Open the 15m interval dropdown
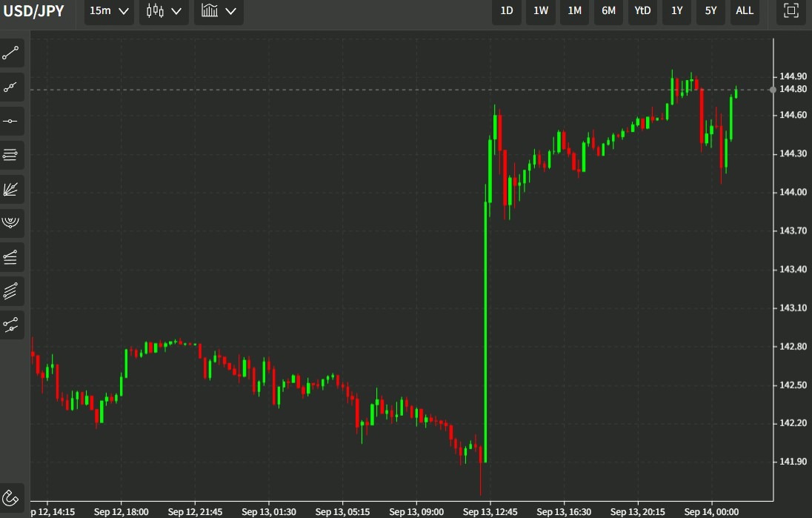This screenshot has width=812, height=518. [x=109, y=11]
